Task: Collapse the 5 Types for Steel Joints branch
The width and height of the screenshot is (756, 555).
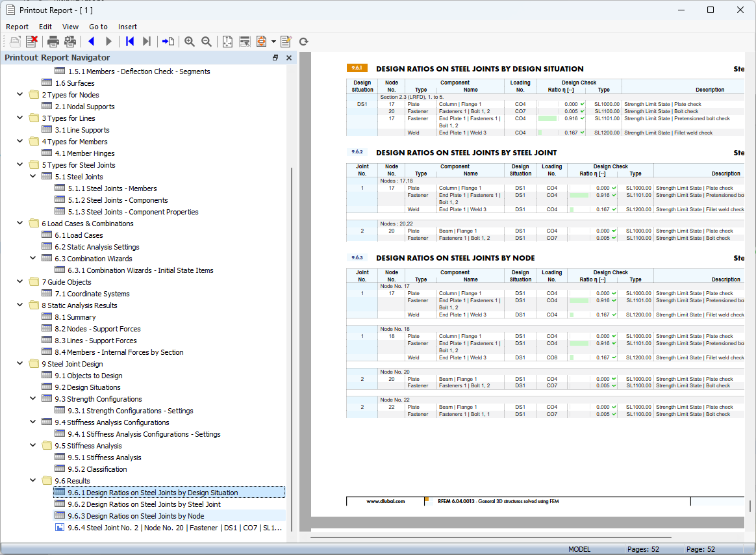Action: click(19, 164)
